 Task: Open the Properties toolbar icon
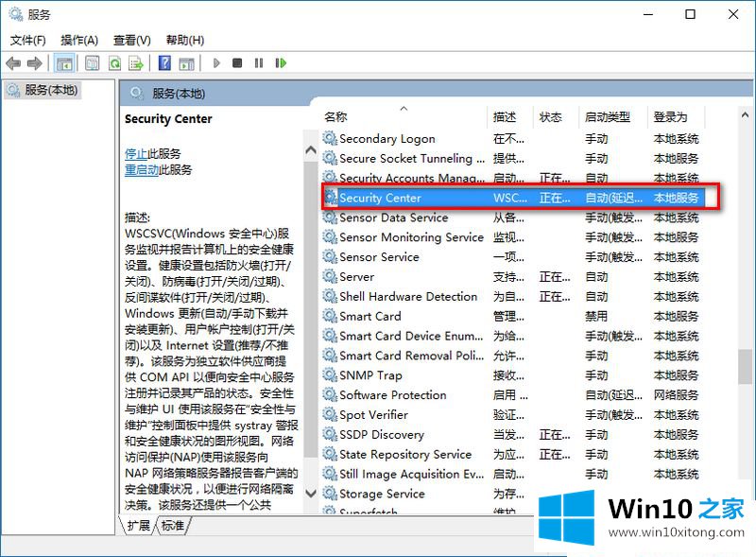(x=92, y=63)
